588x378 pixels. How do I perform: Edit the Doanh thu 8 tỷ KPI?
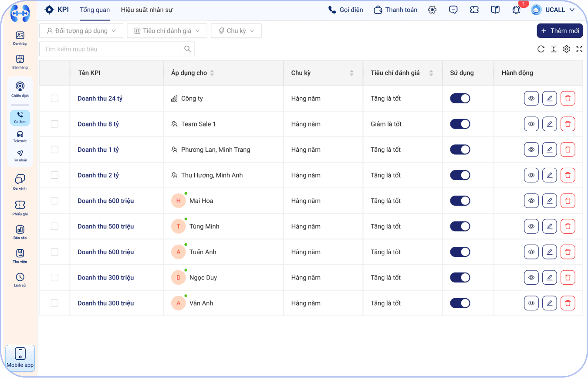pyautogui.click(x=550, y=124)
